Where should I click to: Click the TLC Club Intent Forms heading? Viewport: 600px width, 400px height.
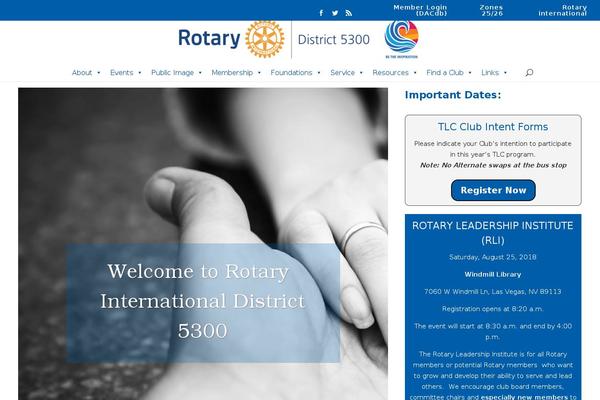point(493,127)
